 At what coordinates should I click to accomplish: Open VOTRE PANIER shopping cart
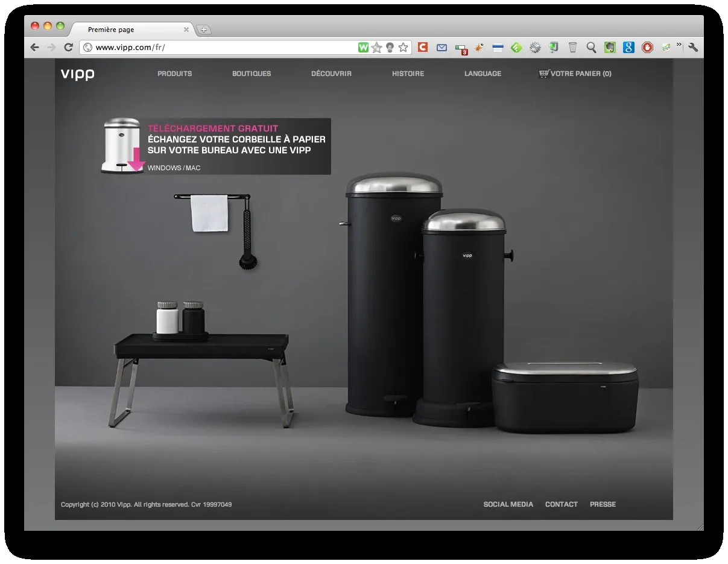575,74
